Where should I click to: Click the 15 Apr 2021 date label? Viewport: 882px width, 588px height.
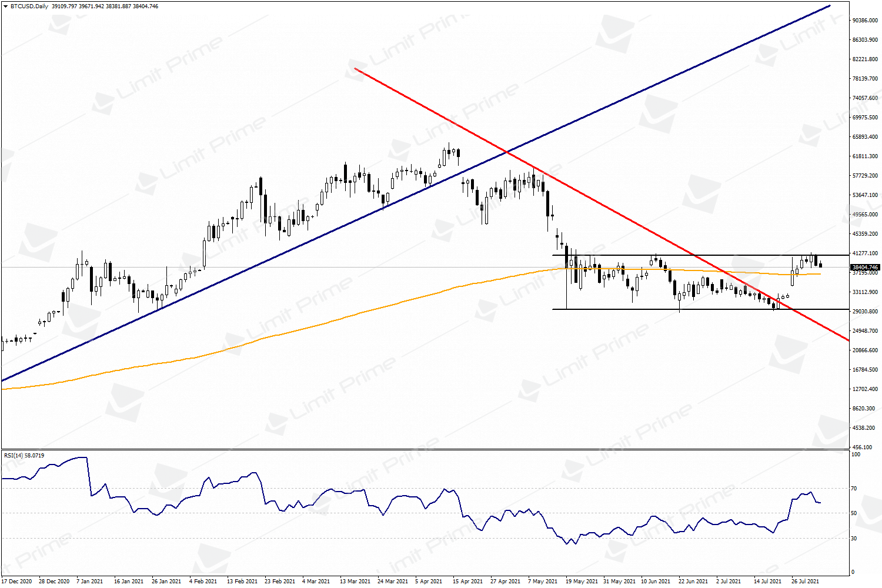click(468, 582)
